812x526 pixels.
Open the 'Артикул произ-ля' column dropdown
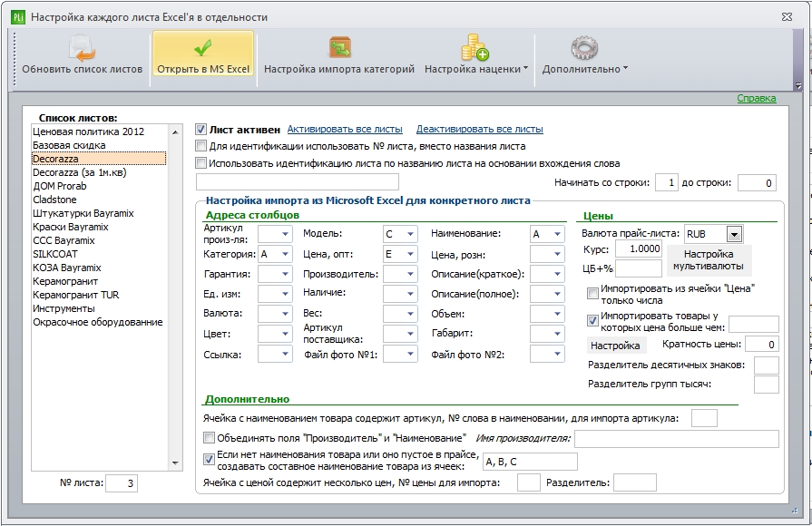(285, 234)
